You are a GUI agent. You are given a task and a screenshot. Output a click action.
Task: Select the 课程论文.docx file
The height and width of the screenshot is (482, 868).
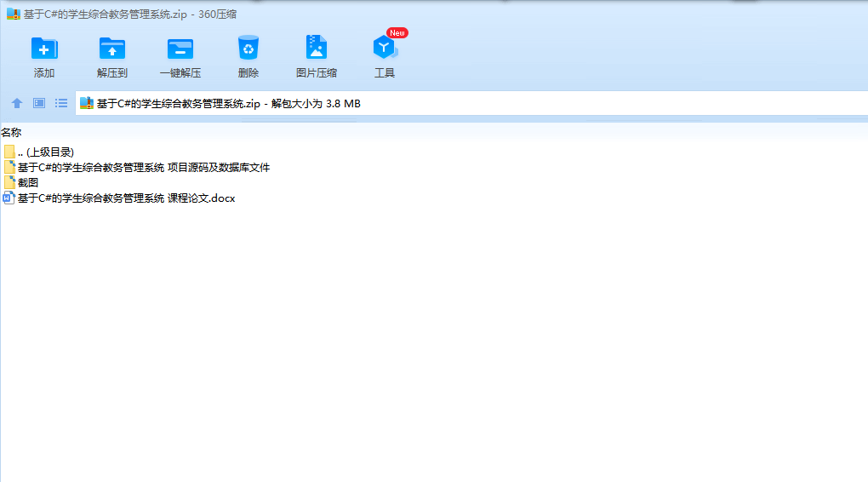pos(119,198)
